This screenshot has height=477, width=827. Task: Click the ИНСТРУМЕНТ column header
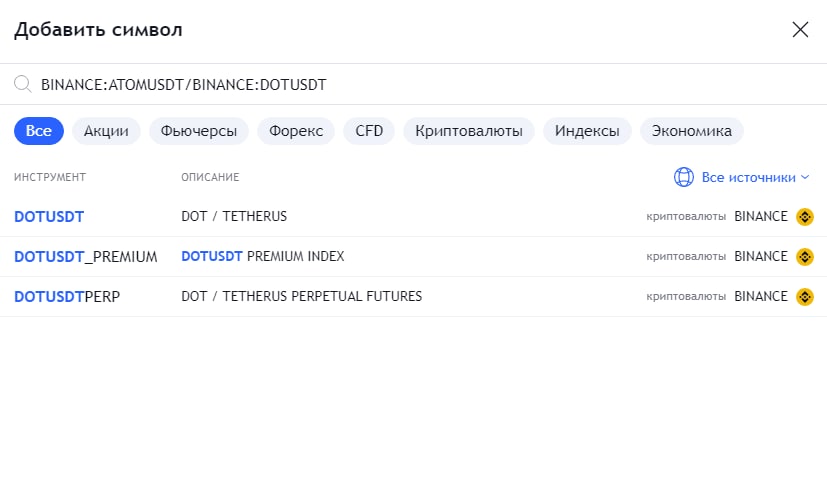50,177
